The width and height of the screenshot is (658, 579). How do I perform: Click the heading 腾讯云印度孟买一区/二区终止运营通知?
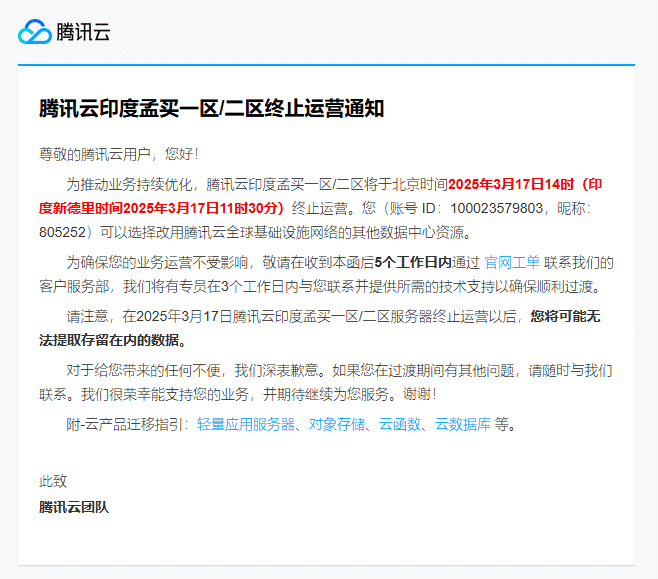(x=212, y=108)
